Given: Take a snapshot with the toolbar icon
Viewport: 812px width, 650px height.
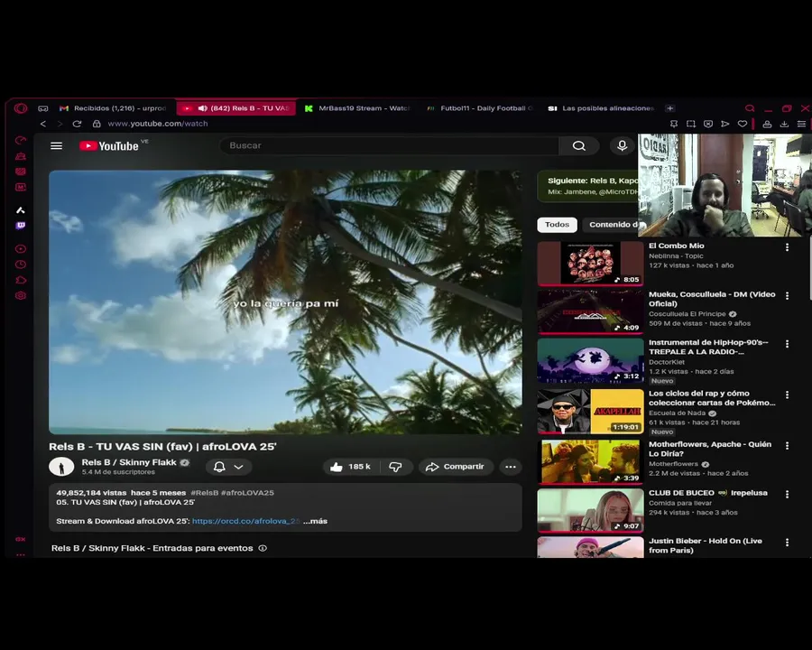Looking at the screenshot, I should (x=691, y=124).
